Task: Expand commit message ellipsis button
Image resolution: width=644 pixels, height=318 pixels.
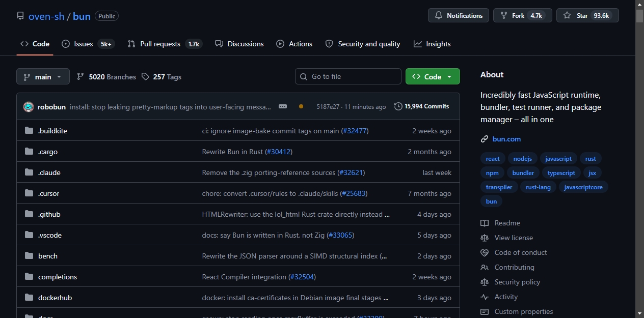Action: 283,106
